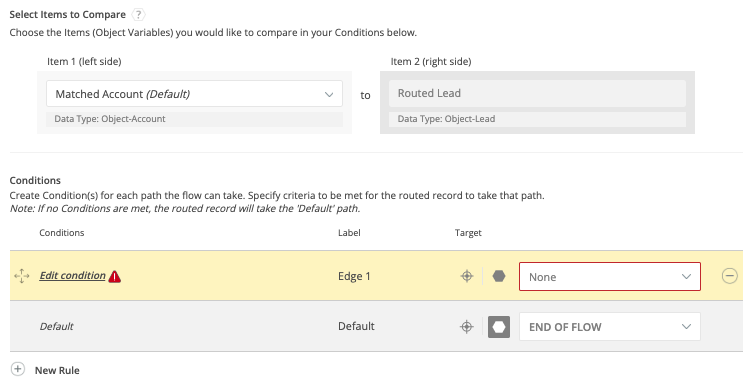Click the Target column header
This screenshot has width=755, height=386.
coord(468,233)
